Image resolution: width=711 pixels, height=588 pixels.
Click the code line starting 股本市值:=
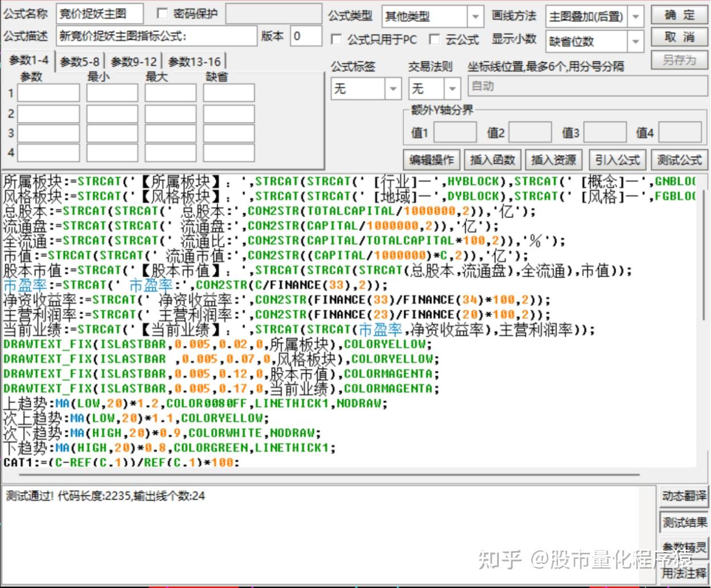[x=317, y=270]
